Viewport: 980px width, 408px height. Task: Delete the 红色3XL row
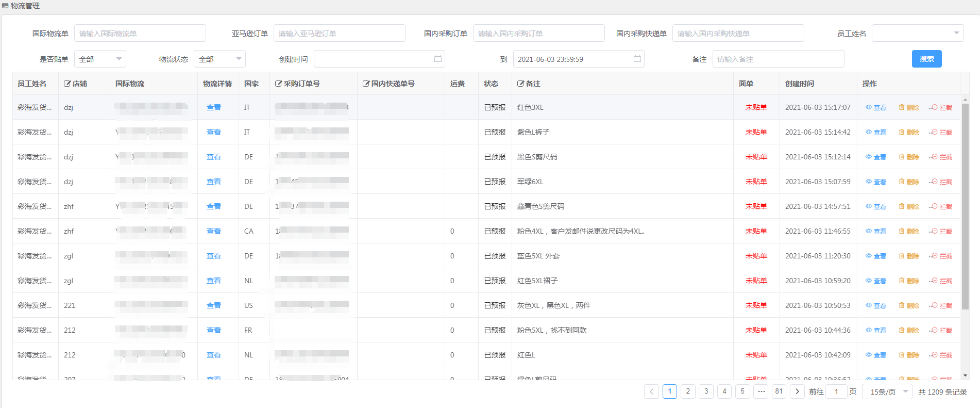click(x=909, y=108)
